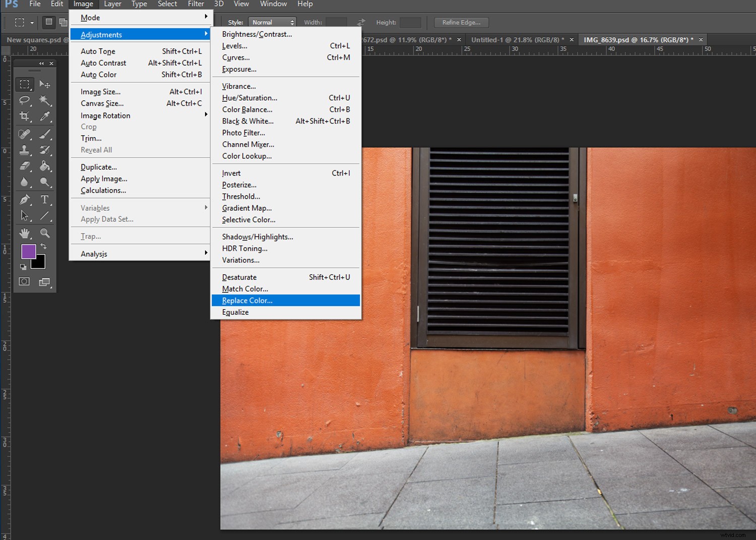Viewport: 756px width, 540px height.
Task: Pick the Eyedropper tool
Action: pyautogui.click(x=45, y=116)
